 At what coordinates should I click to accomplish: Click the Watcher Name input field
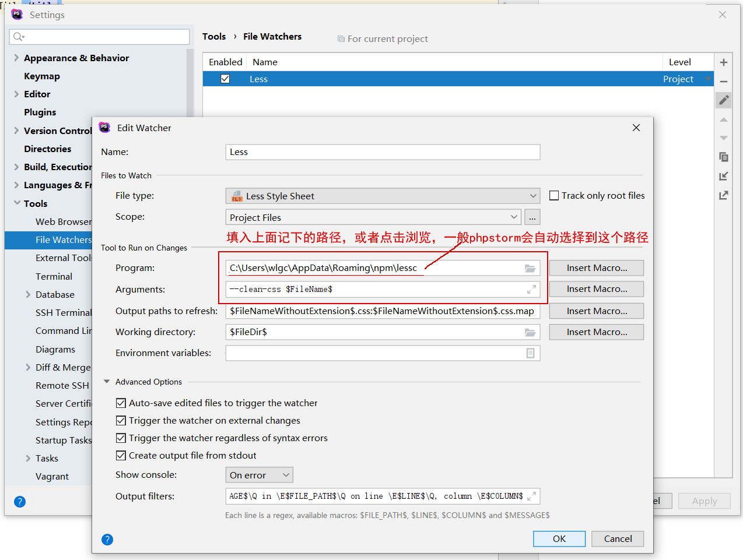[x=383, y=152]
